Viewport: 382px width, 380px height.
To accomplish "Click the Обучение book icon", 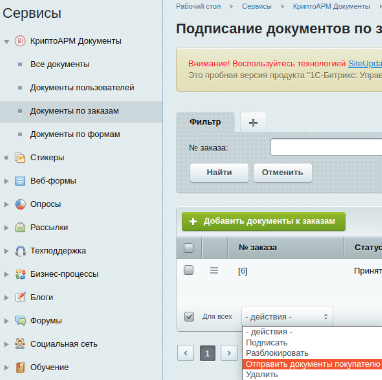I will click(20, 367).
